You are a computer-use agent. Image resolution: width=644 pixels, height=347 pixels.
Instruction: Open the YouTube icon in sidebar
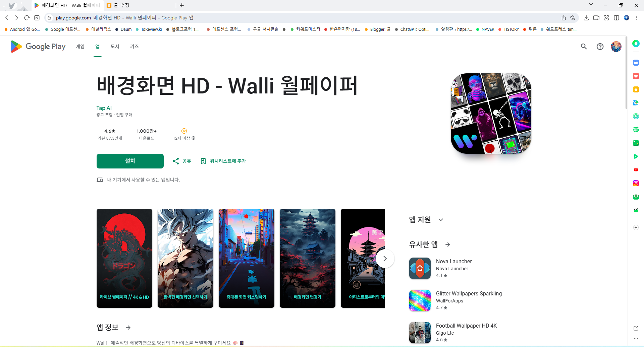(636, 170)
